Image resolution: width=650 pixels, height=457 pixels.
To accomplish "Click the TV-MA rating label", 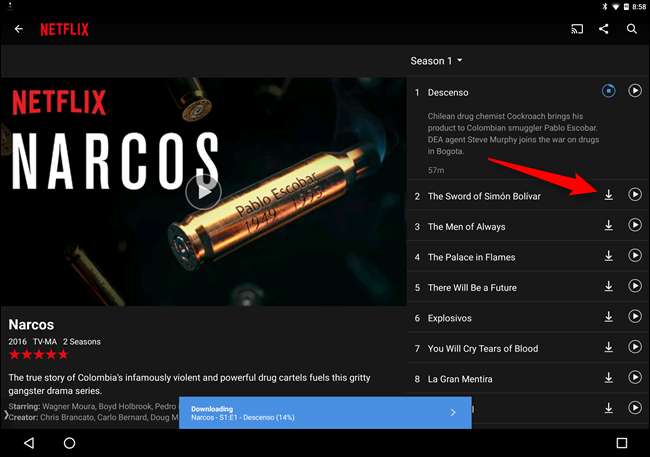I will 45,342.
